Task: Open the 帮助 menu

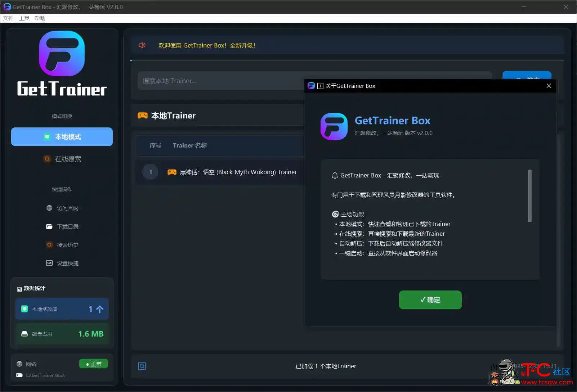Action: coord(40,18)
